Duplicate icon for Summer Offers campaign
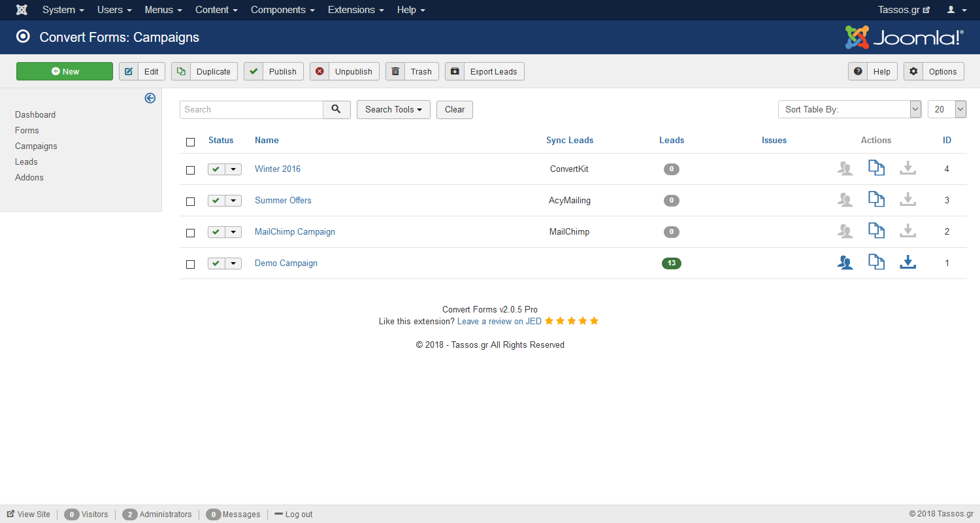The image size is (980, 523). pyautogui.click(x=876, y=199)
